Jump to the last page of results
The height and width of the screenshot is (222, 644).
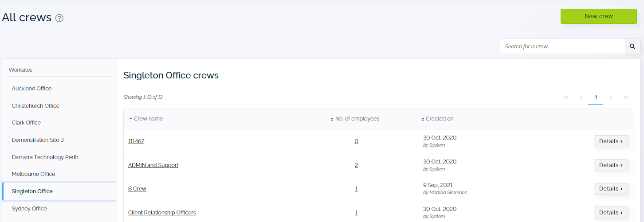point(625,97)
